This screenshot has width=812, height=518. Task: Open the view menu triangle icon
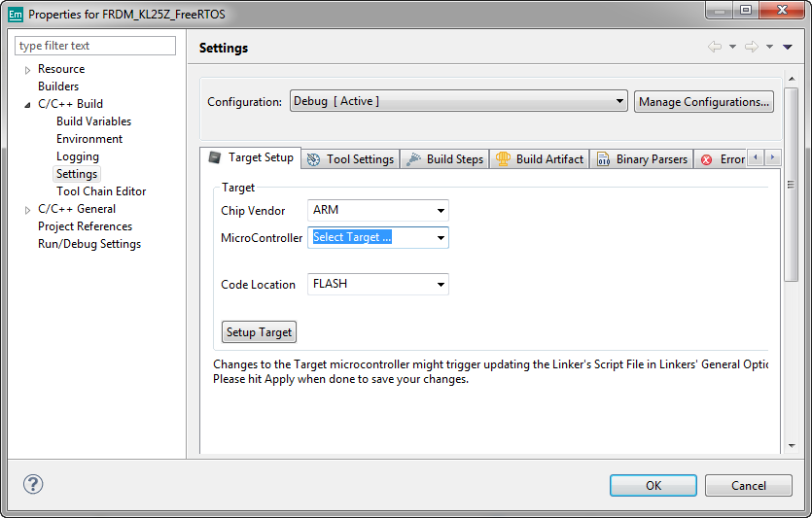tap(788, 47)
